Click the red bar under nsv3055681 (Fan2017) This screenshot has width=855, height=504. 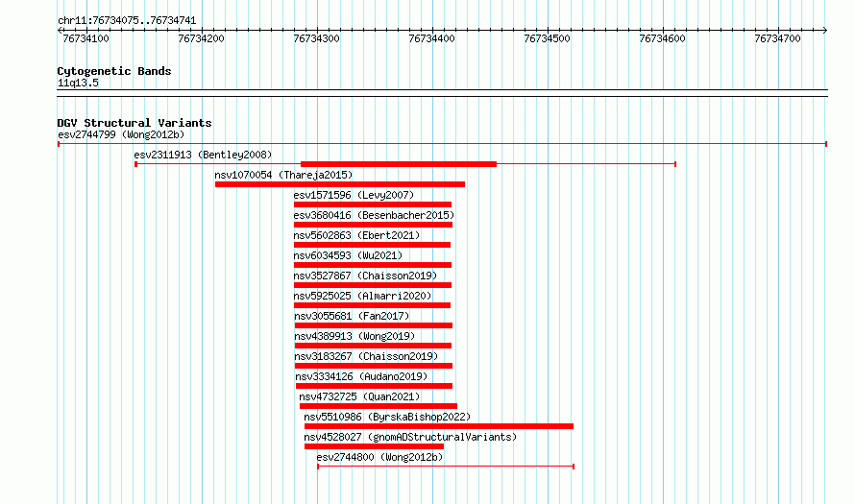(x=374, y=325)
